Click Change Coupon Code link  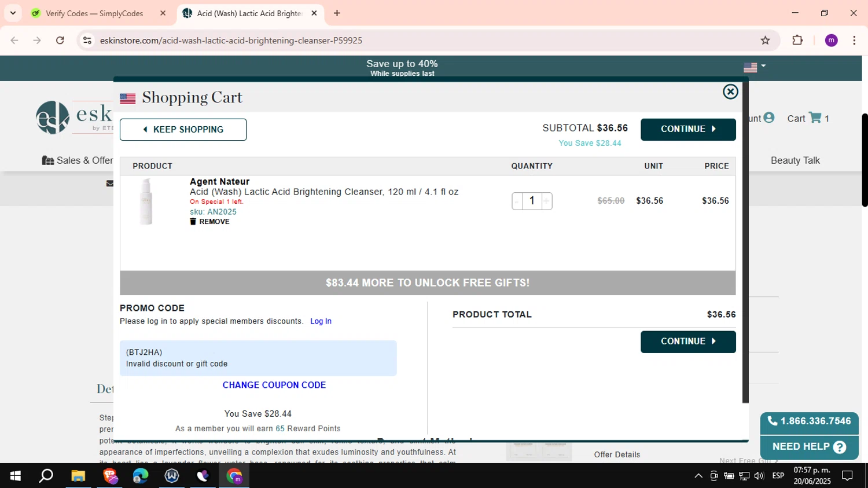point(274,385)
